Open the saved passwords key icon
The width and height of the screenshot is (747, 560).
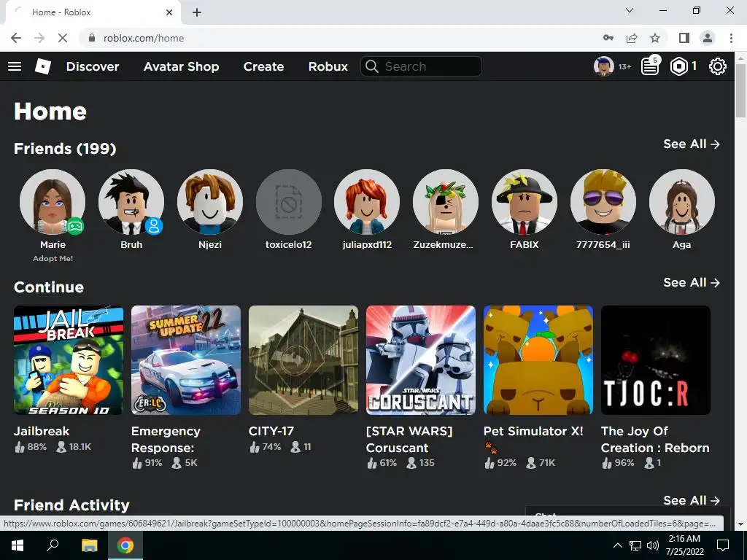pyautogui.click(x=608, y=38)
